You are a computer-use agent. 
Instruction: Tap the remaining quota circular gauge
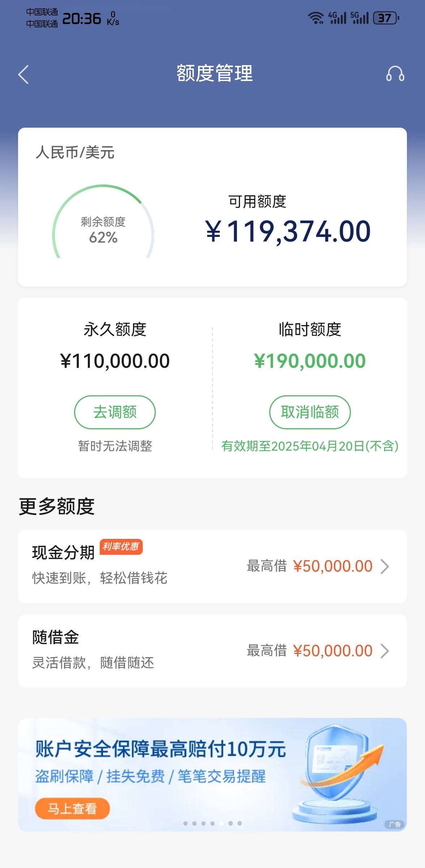[103, 221]
